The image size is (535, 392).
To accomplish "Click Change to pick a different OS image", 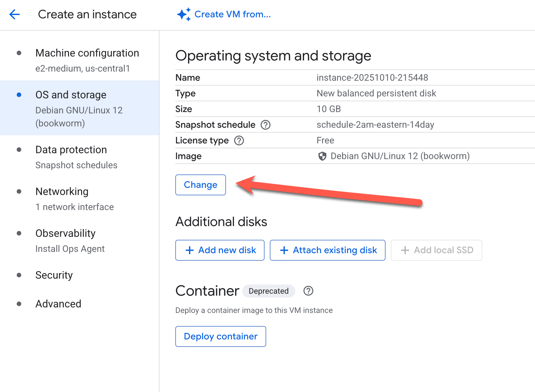I will pos(200,185).
